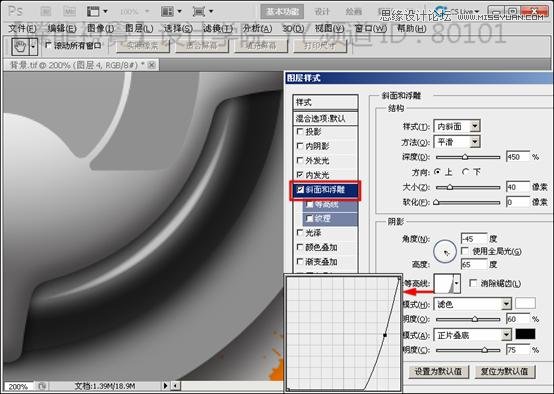Screen dimensions: 554x394
Task: Switch to the 设计 workspace
Action: click(x=322, y=12)
